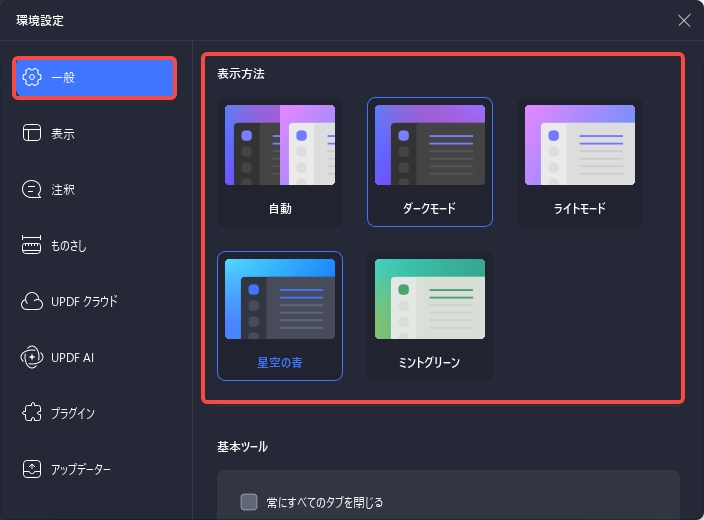Click the 星空の青 theme label
704x520 pixels.
(x=280, y=362)
